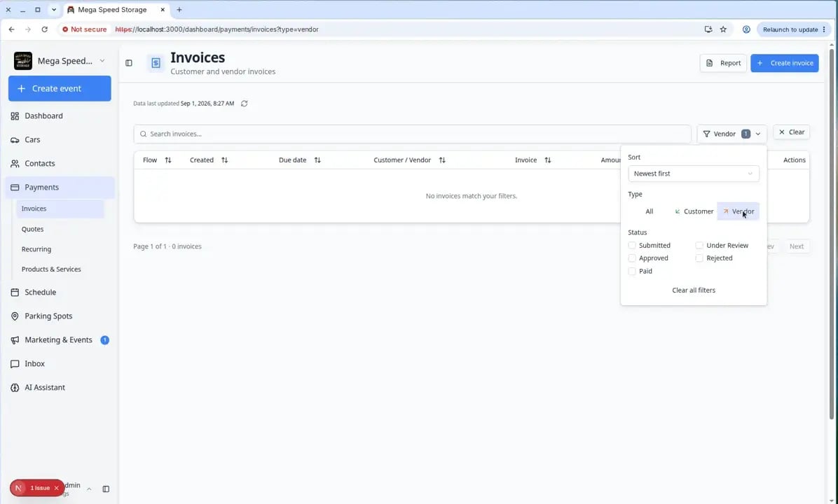Click Clear all filters link
This screenshot has width=838, height=504.
pos(693,290)
